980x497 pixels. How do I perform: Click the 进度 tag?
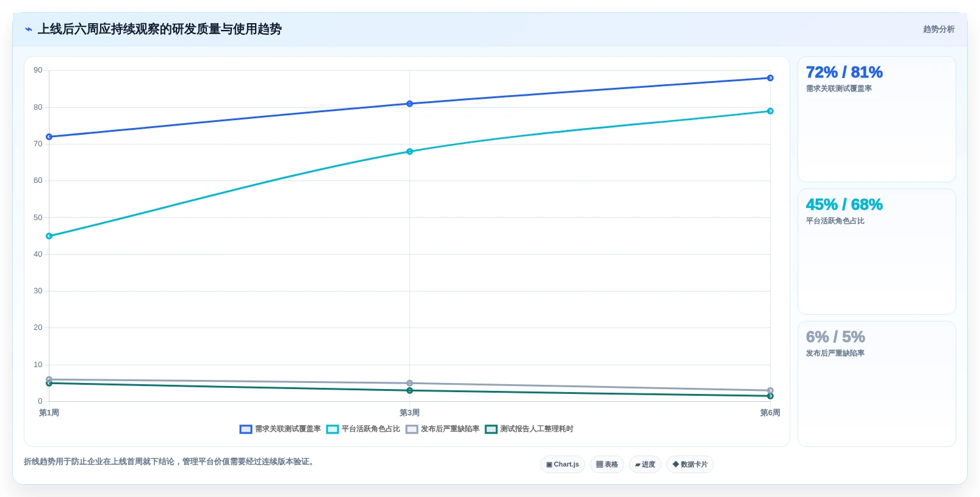[645, 465]
